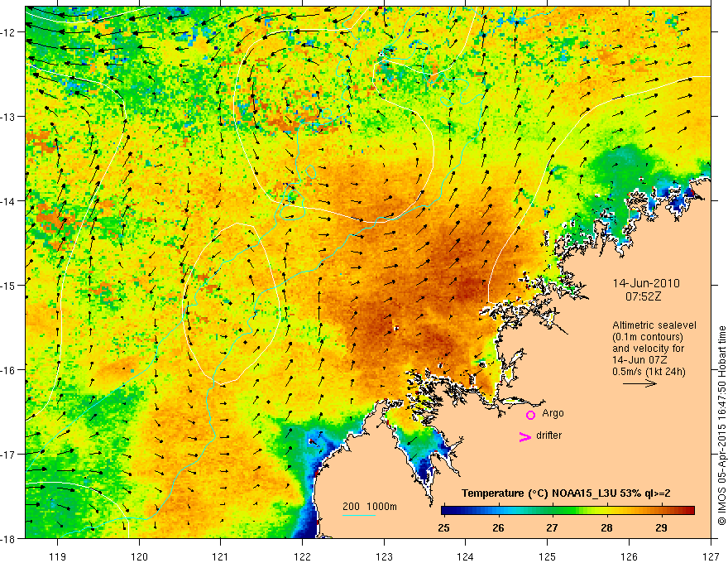Click the color bar value 29
This screenshot has width=728, height=563.
click(661, 527)
